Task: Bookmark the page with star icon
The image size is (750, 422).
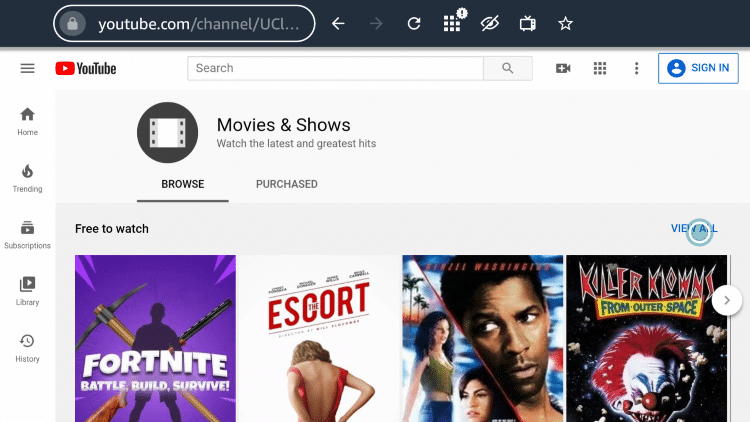Action: point(565,23)
